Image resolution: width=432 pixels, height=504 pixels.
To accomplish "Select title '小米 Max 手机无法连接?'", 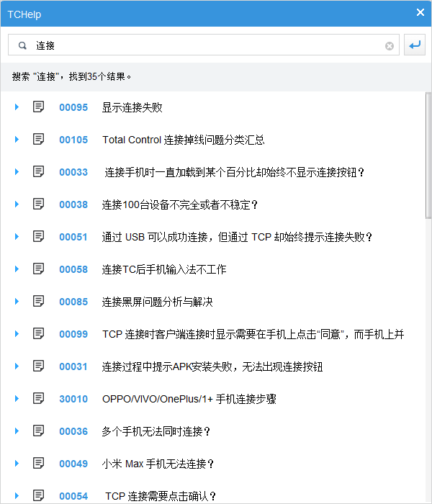I will coord(158,464).
